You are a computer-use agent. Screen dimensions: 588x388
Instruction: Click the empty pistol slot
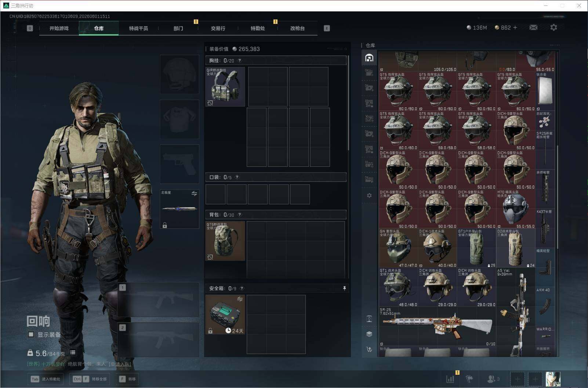(x=179, y=164)
